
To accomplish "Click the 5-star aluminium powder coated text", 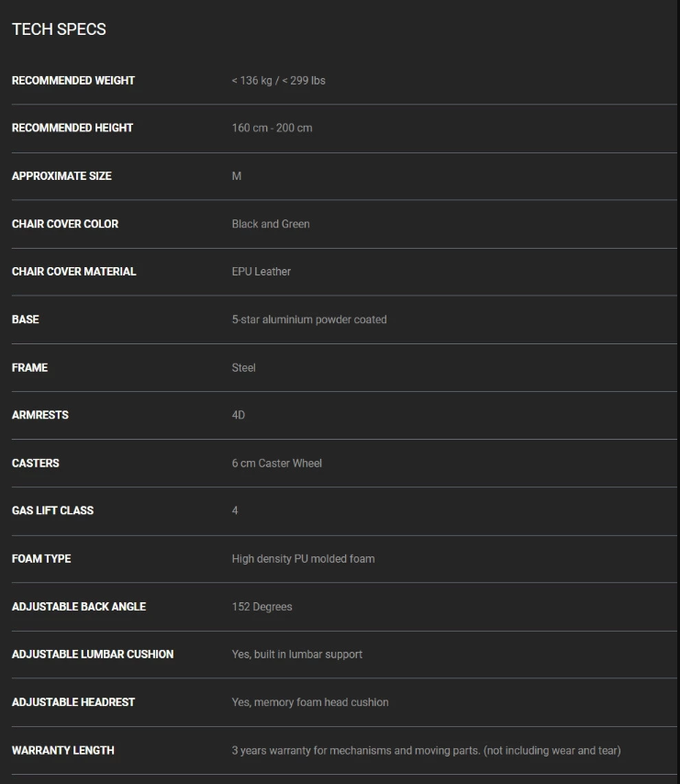I will (x=309, y=319).
